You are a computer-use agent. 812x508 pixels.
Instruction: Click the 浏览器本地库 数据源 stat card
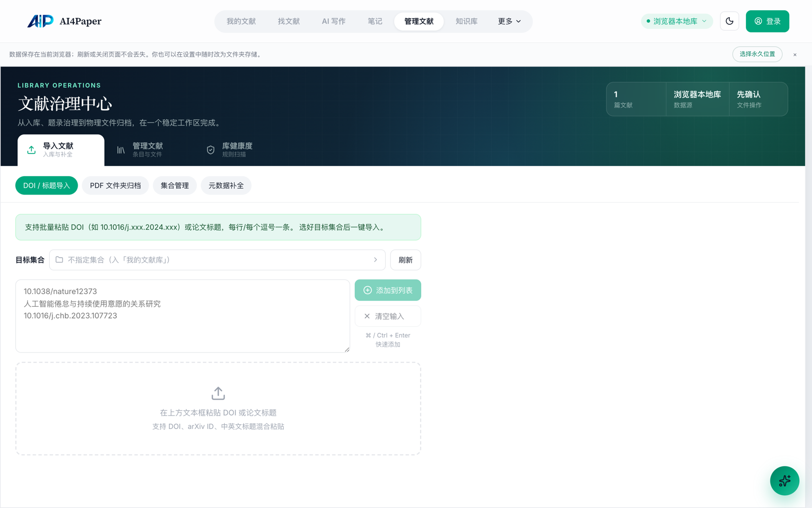pos(697,99)
